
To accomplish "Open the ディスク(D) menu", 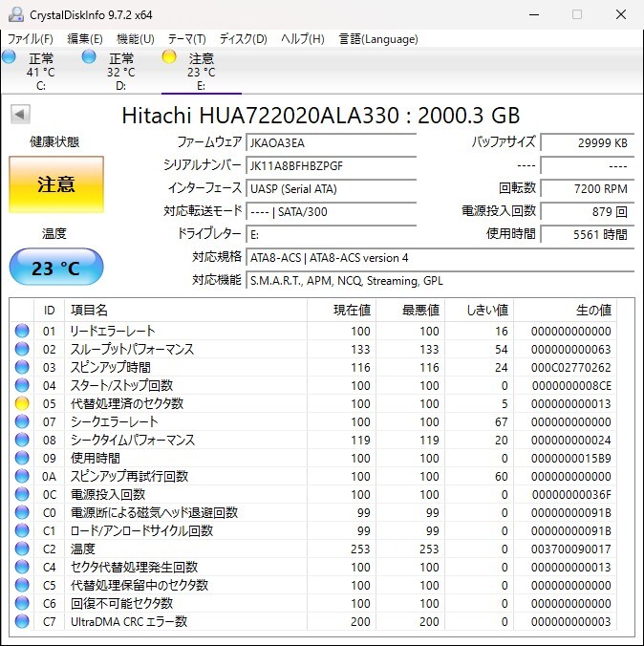I will tap(243, 39).
